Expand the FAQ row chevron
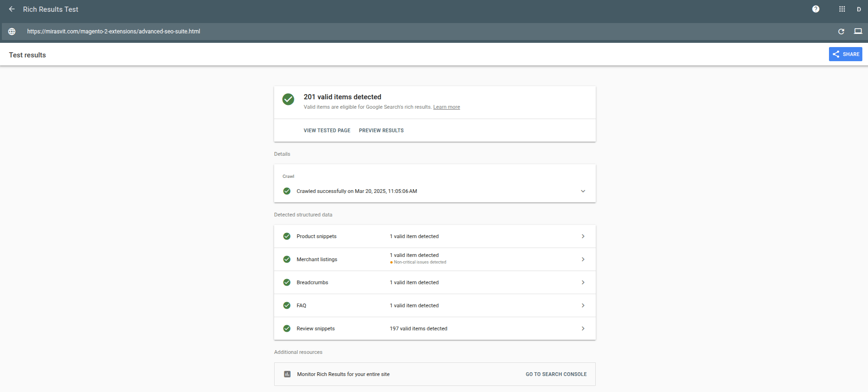 pos(583,305)
